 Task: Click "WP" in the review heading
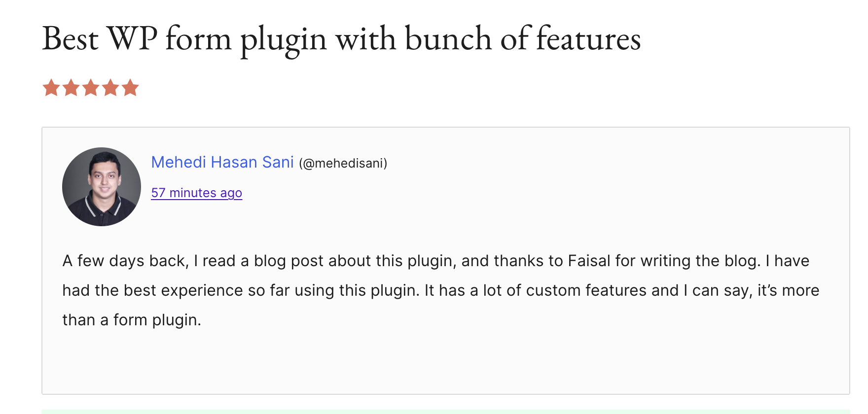tap(132, 38)
